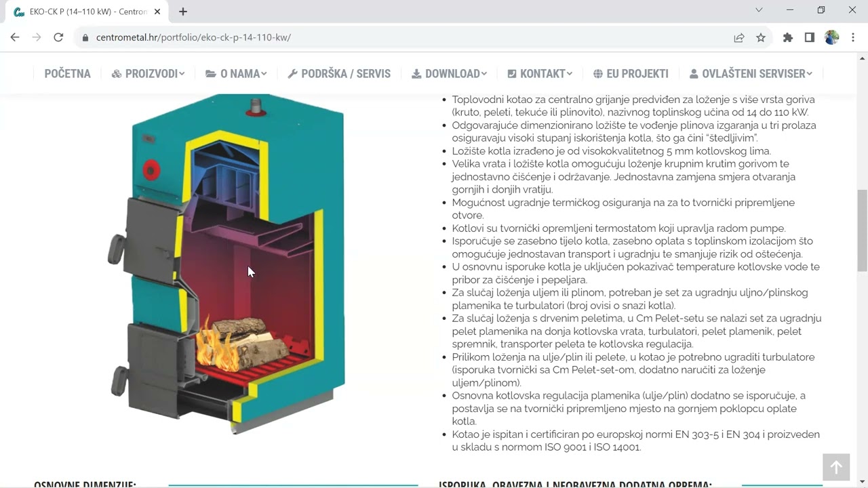Open the Chrome profile avatar
Viewport: 868px width, 488px height.
pyautogui.click(x=831, y=37)
